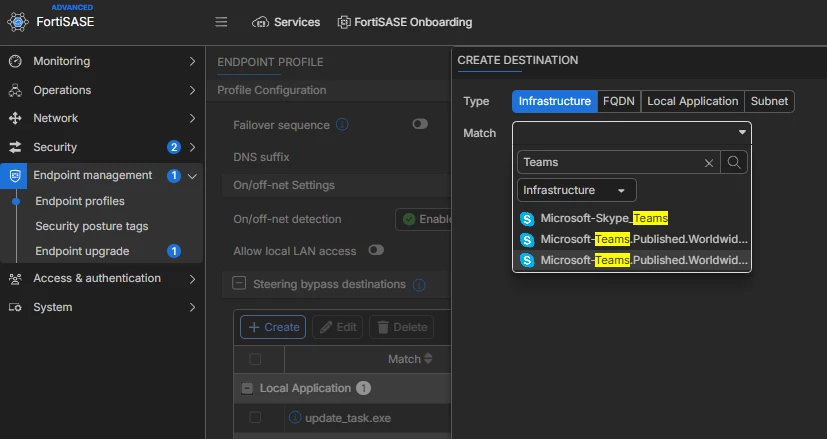
Task: Expand the Security menu chevron
Action: point(193,147)
